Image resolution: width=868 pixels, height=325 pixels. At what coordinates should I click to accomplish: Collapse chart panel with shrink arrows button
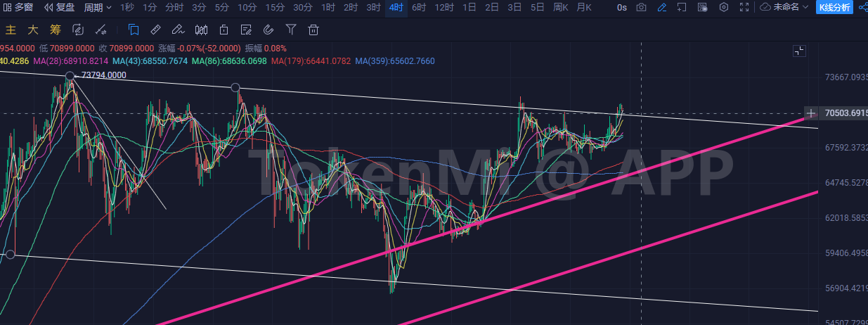point(798,51)
